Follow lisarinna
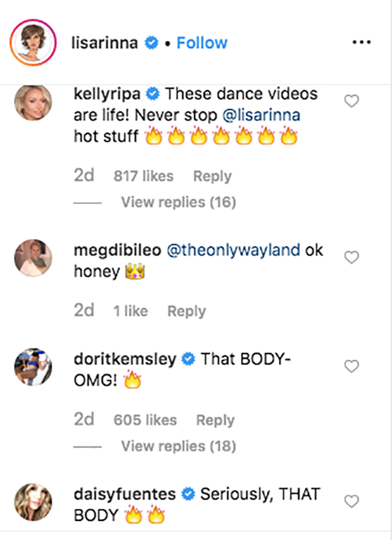Viewport: 392px width, 540px height. tap(202, 42)
